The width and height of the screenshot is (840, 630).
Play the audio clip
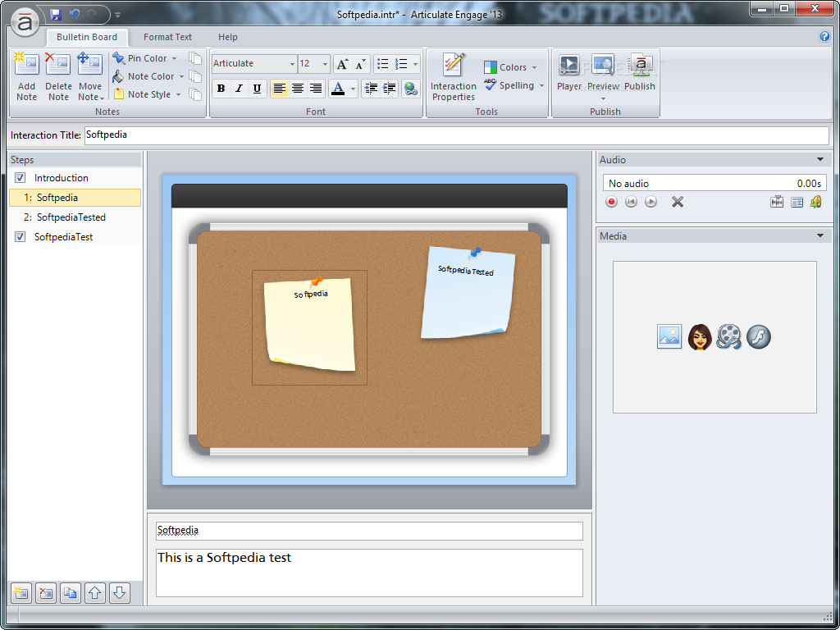[x=651, y=202]
